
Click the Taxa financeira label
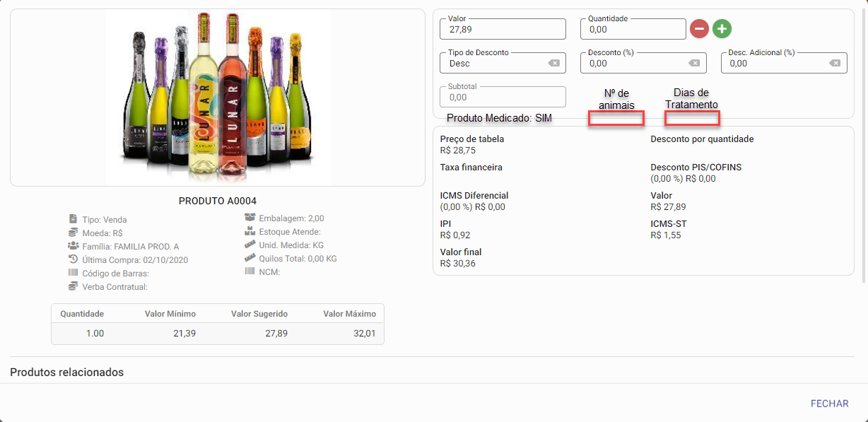point(471,168)
